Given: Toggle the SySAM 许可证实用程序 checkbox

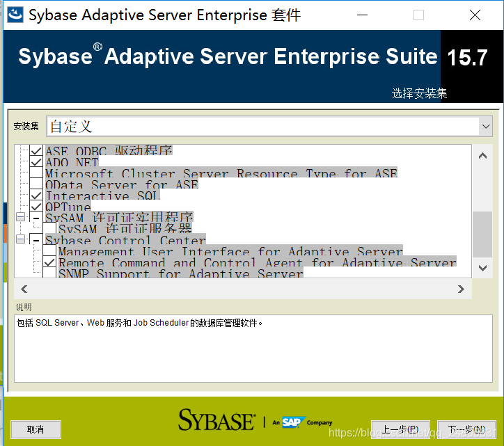Looking at the screenshot, I should coord(36,218).
